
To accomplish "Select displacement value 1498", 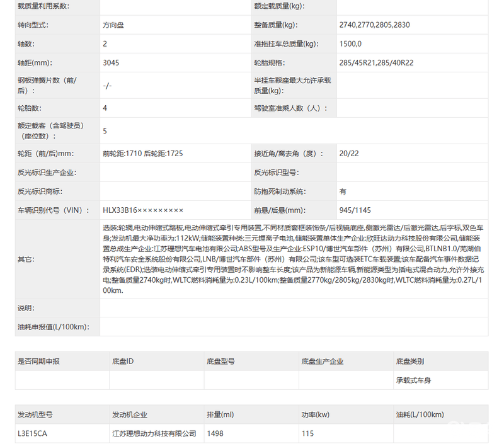I will pyautogui.click(x=215, y=434).
